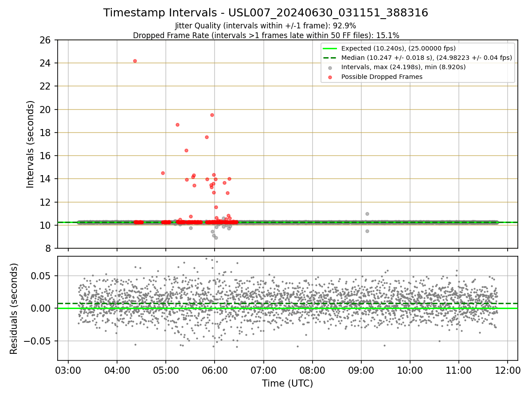This screenshot has height=399, width=532.
Task: Click the '08:00' x-axis tick label
Action: point(312,370)
